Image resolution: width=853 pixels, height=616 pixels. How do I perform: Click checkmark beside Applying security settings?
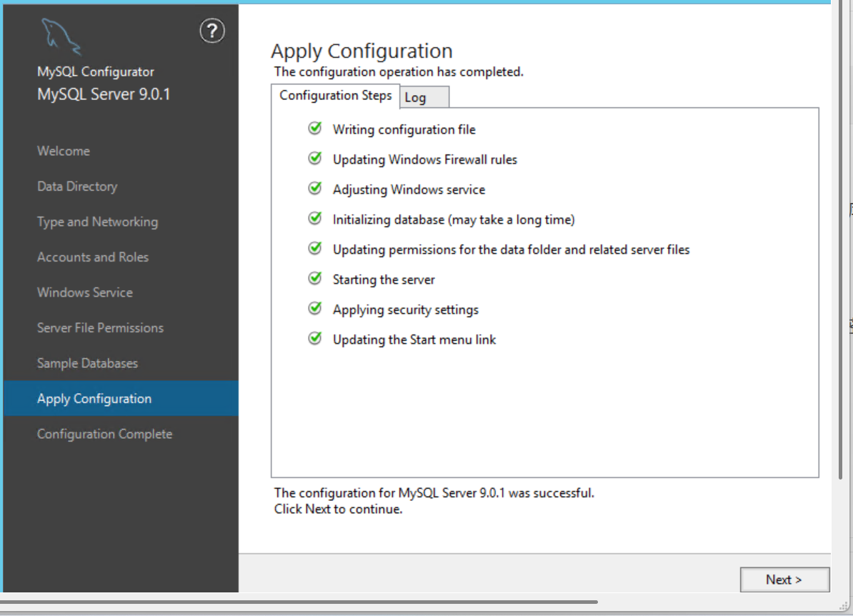pyautogui.click(x=315, y=308)
